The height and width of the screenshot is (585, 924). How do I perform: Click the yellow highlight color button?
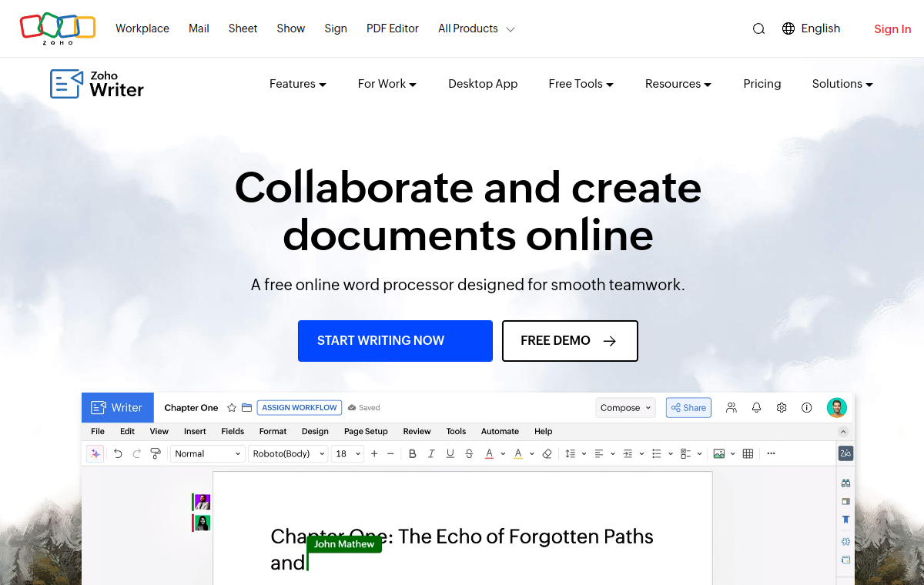coord(518,453)
